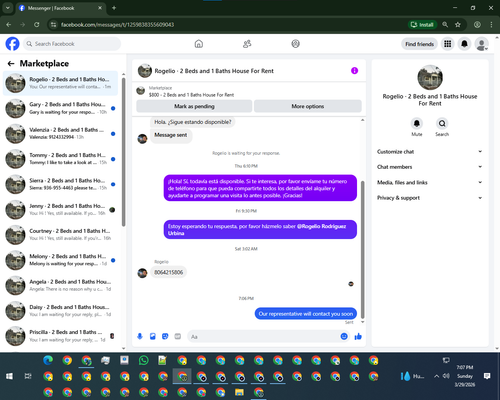Click the Find friends button
Screen dimensions: 500x400
[419, 44]
